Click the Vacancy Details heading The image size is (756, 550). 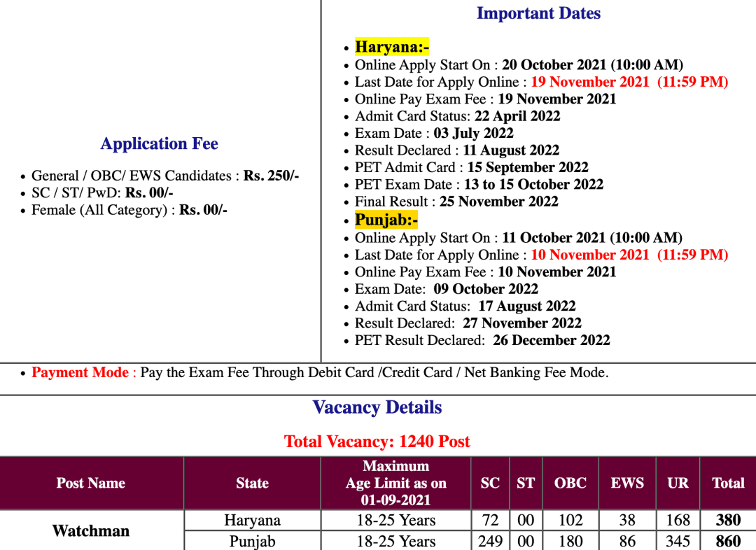(377, 407)
